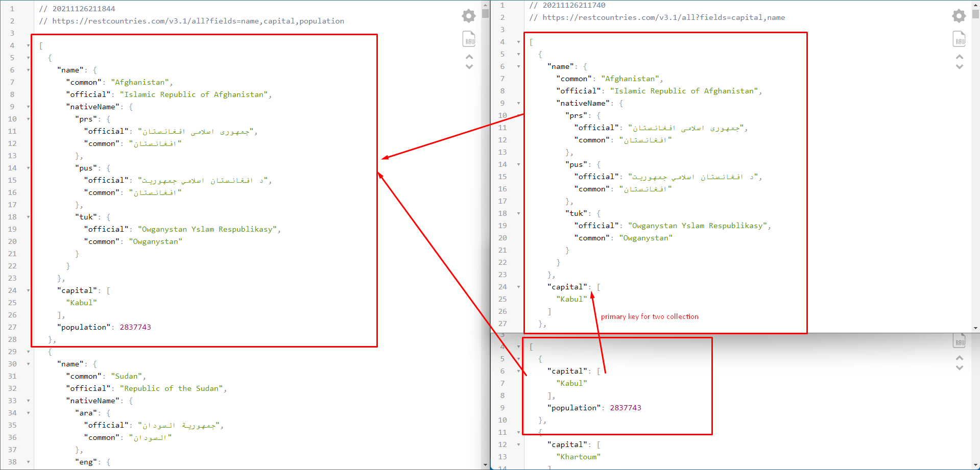
Task: Click RAW icon in upper right pane
Action: coord(959,39)
